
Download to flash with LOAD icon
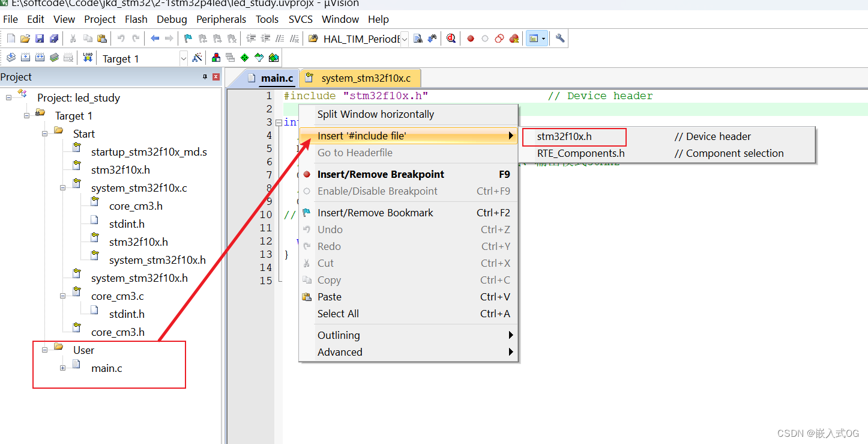click(88, 58)
